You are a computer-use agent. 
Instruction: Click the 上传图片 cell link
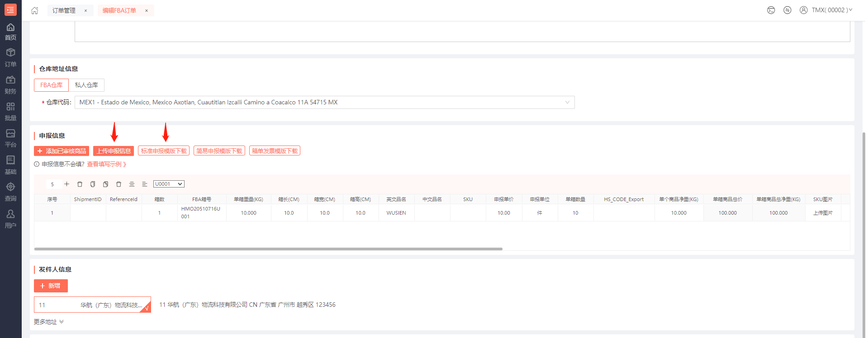pyautogui.click(x=823, y=213)
